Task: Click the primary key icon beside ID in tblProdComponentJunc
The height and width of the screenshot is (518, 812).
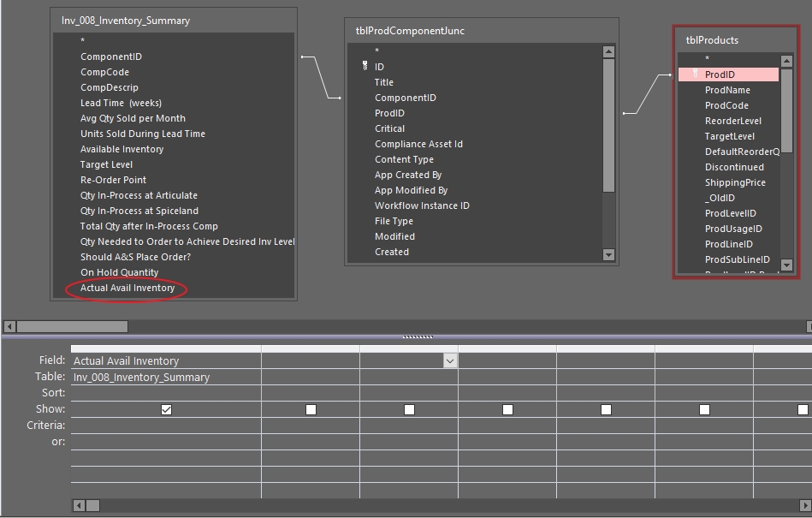Action: pyautogui.click(x=365, y=66)
